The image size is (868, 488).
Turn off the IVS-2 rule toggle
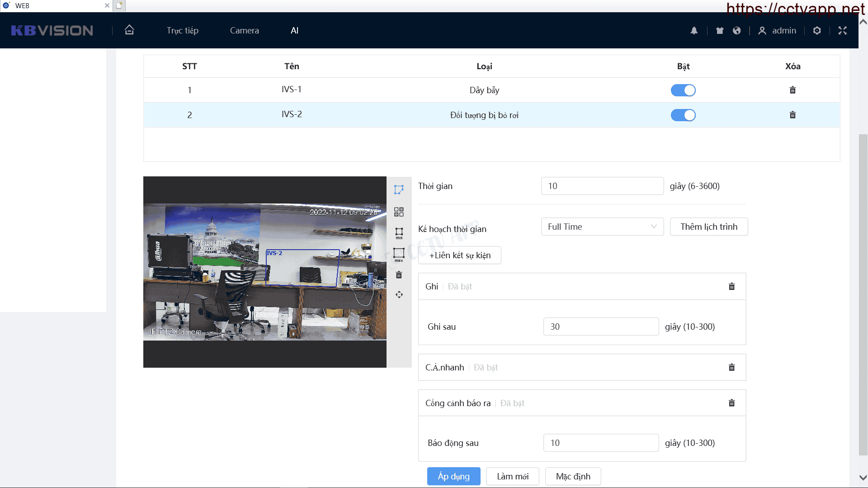683,115
